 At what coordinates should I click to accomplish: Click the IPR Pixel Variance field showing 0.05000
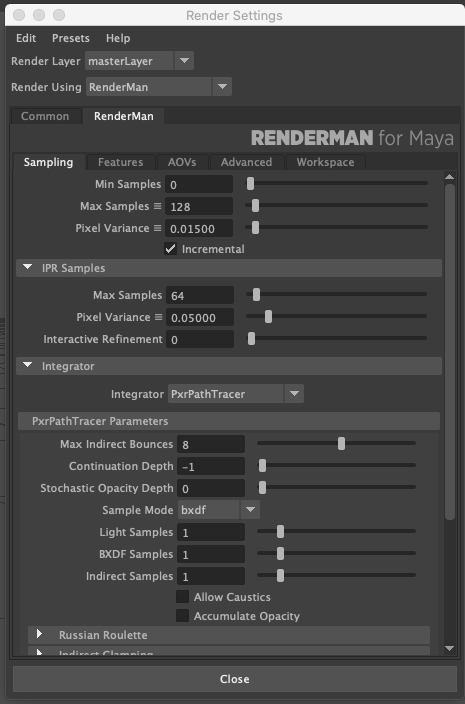click(200, 317)
